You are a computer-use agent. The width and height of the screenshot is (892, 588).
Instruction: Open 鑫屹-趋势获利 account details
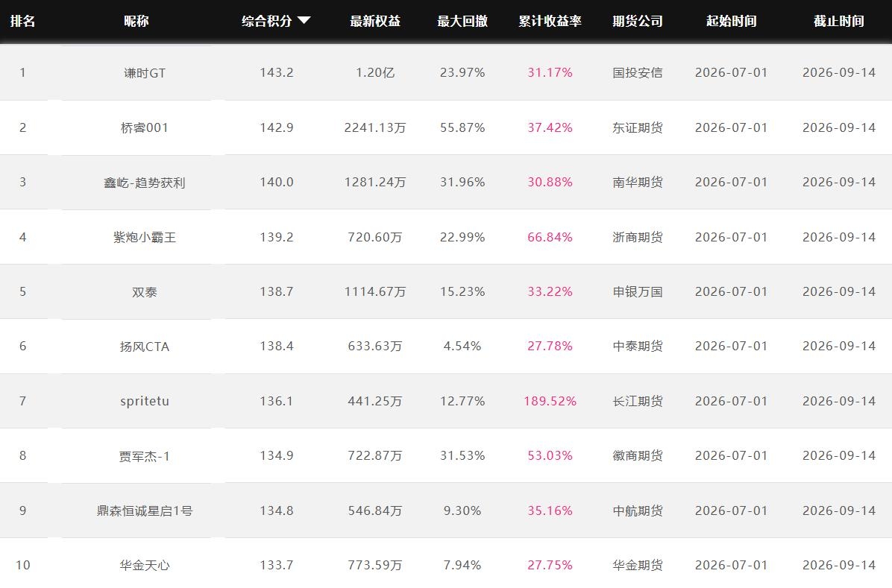click(145, 183)
